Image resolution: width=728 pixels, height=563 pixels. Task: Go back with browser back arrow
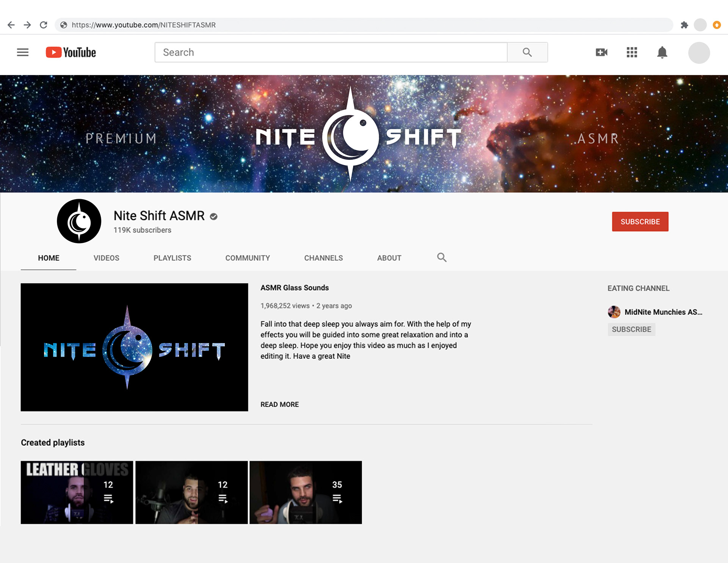click(11, 25)
